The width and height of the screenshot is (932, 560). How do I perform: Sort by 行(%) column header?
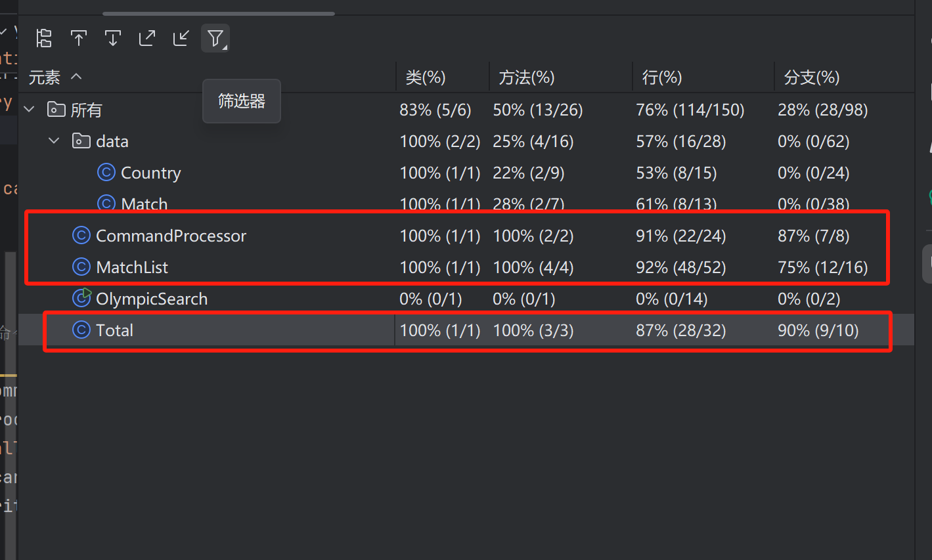[x=662, y=77]
